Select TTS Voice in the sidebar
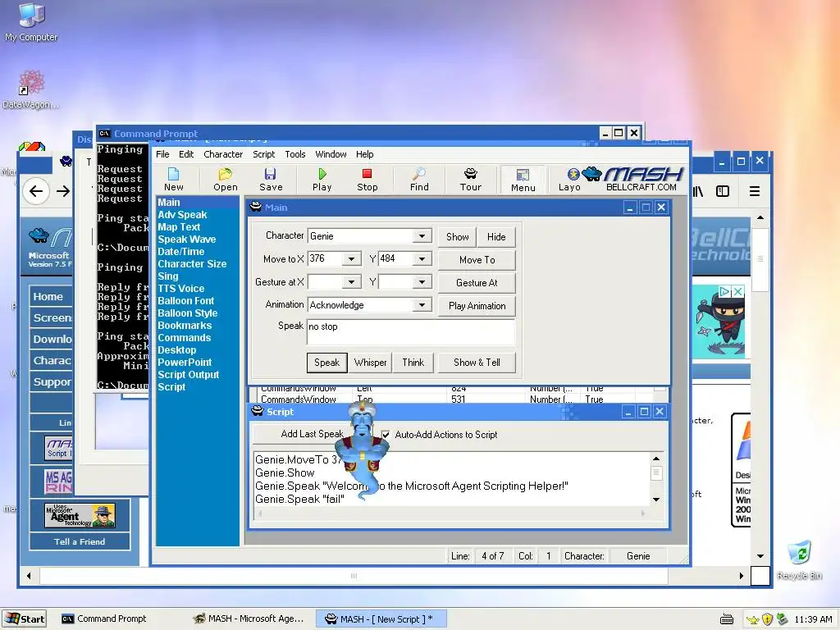Screen dimensions: 840x630 [x=180, y=288]
